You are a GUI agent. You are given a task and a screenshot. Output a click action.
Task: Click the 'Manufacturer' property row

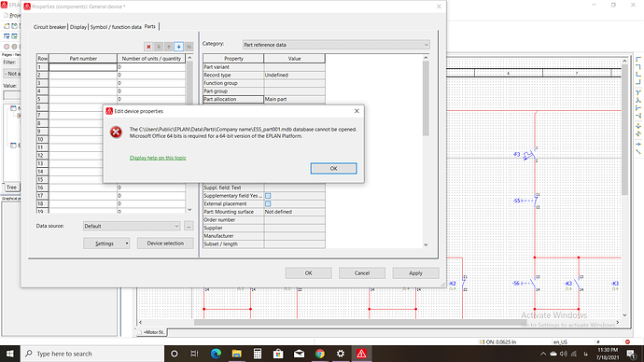[x=264, y=236]
